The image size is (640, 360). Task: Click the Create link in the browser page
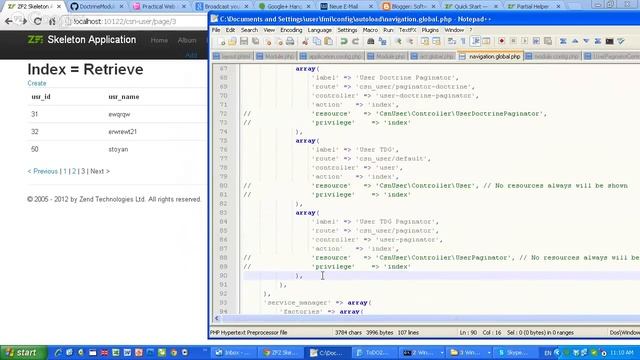point(37,83)
